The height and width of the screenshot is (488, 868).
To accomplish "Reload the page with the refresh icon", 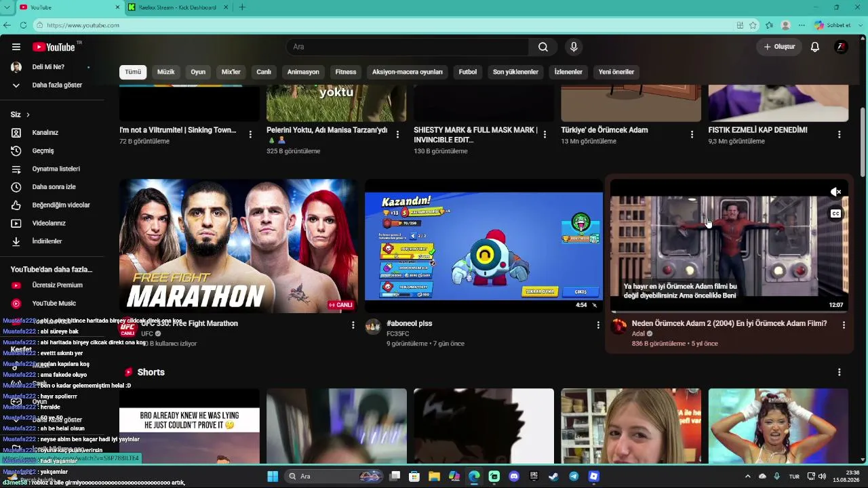I will click(23, 25).
